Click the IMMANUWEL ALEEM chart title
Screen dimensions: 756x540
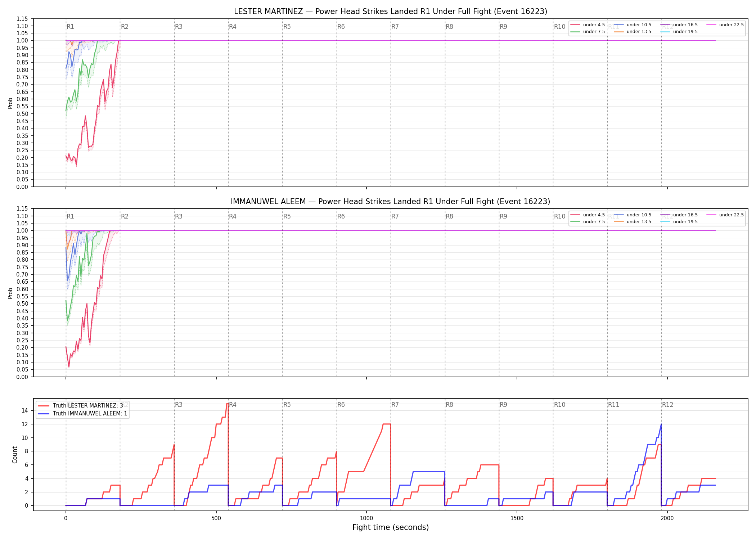click(x=391, y=202)
